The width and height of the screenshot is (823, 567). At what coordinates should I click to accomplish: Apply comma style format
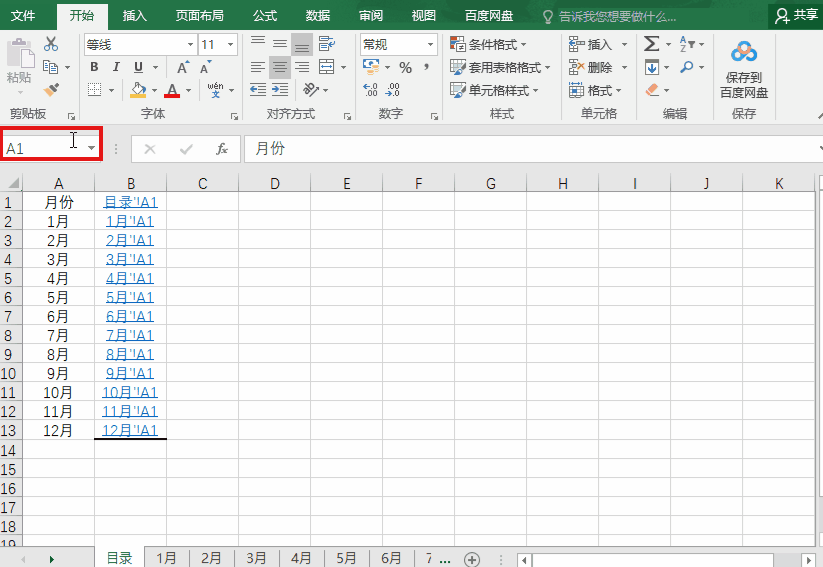[x=427, y=67]
